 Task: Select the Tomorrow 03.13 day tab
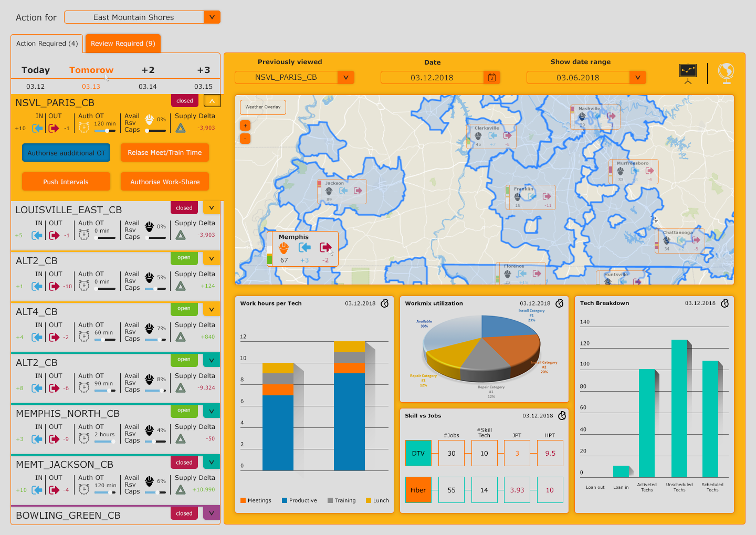91,77
